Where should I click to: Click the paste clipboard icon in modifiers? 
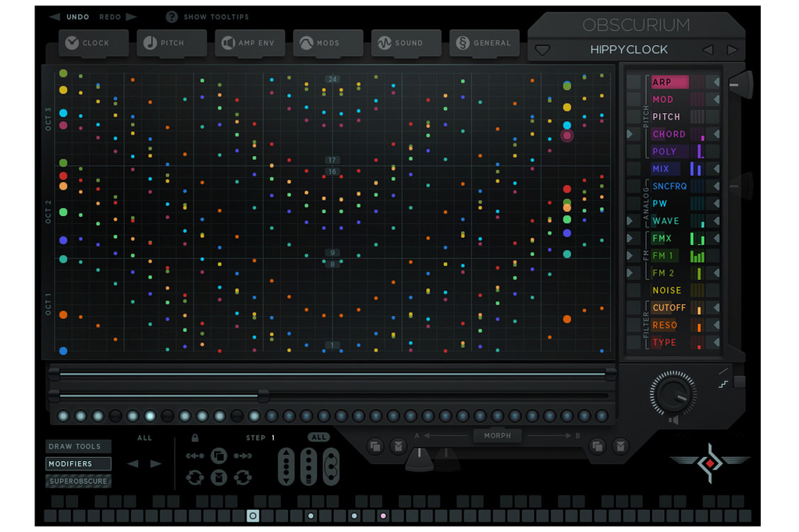click(x=218, y=477)
